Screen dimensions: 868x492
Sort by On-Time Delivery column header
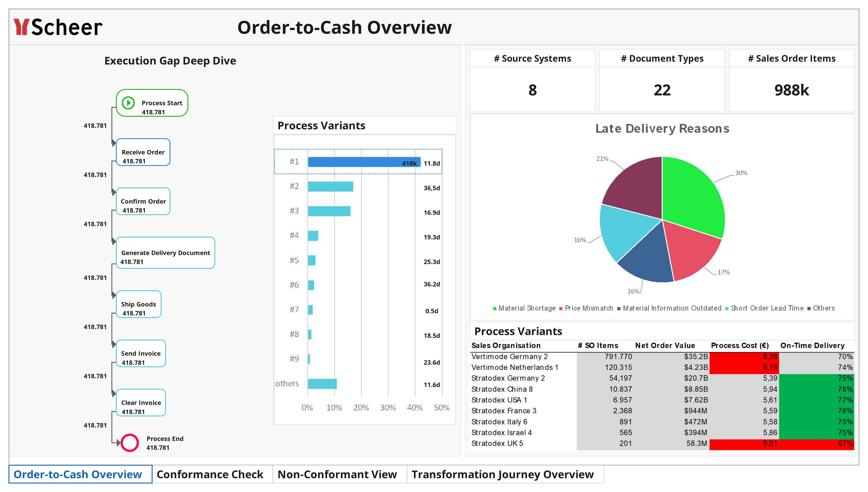click(813, 346)
